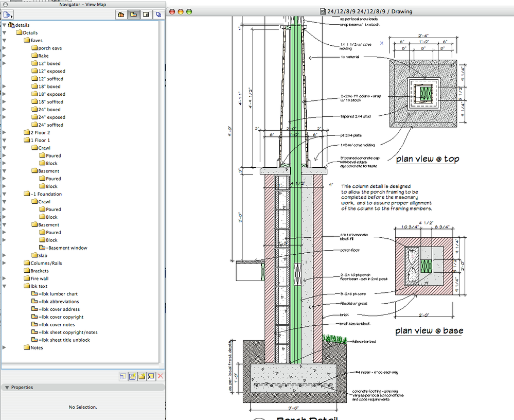Select the Columns/Rails folder

point(45,263)
